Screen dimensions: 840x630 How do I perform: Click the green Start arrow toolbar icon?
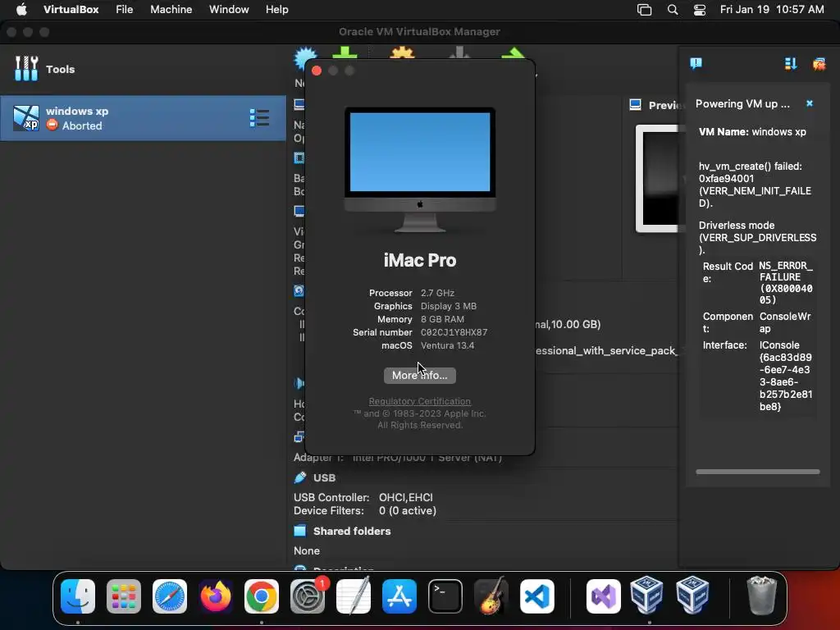514,53
